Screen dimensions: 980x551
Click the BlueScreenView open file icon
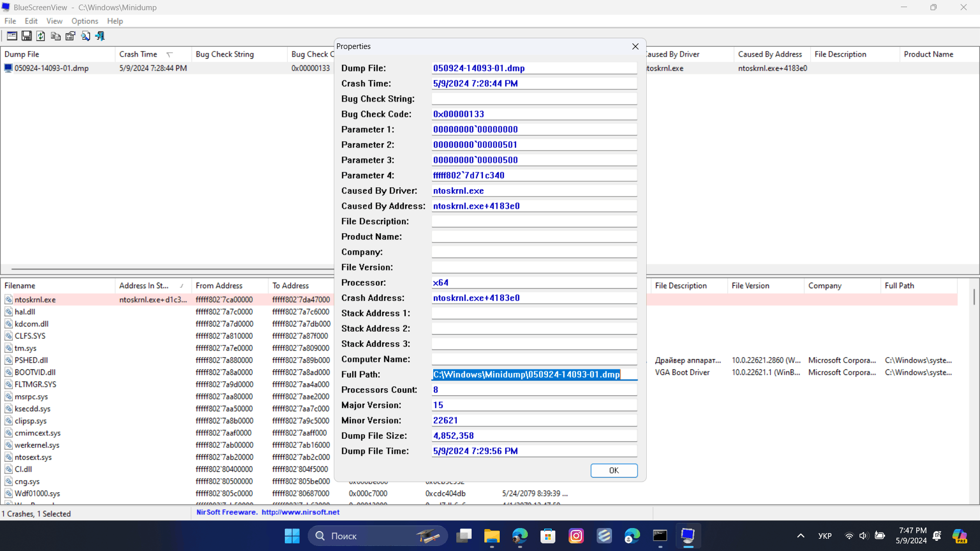pos(11,36)
